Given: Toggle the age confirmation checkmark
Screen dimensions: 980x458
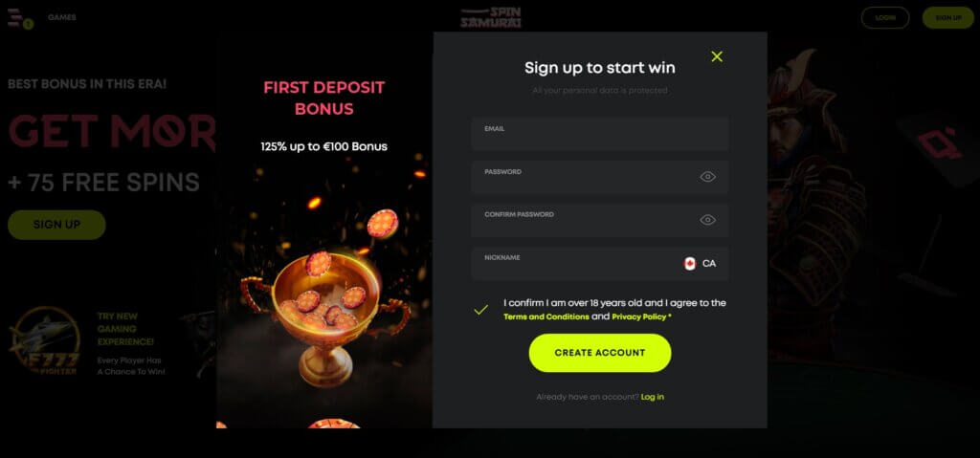Looking at the screenshot, I should click(x=480, y=309).
